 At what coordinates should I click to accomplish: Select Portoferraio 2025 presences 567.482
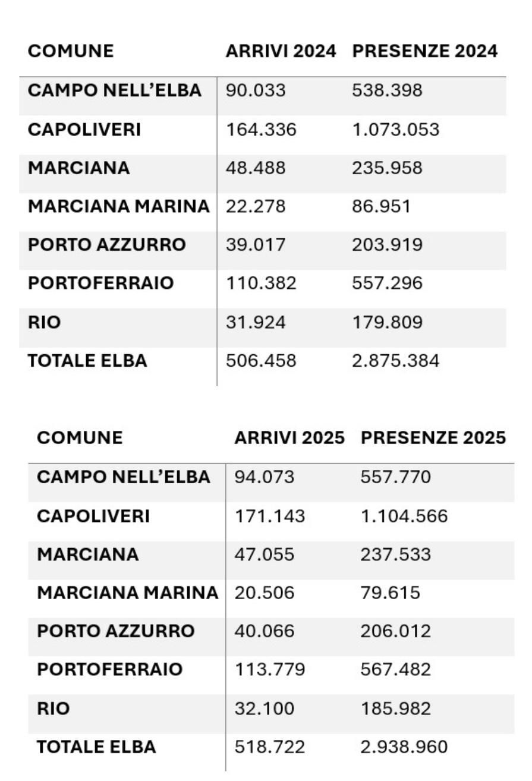coord(395,670)
